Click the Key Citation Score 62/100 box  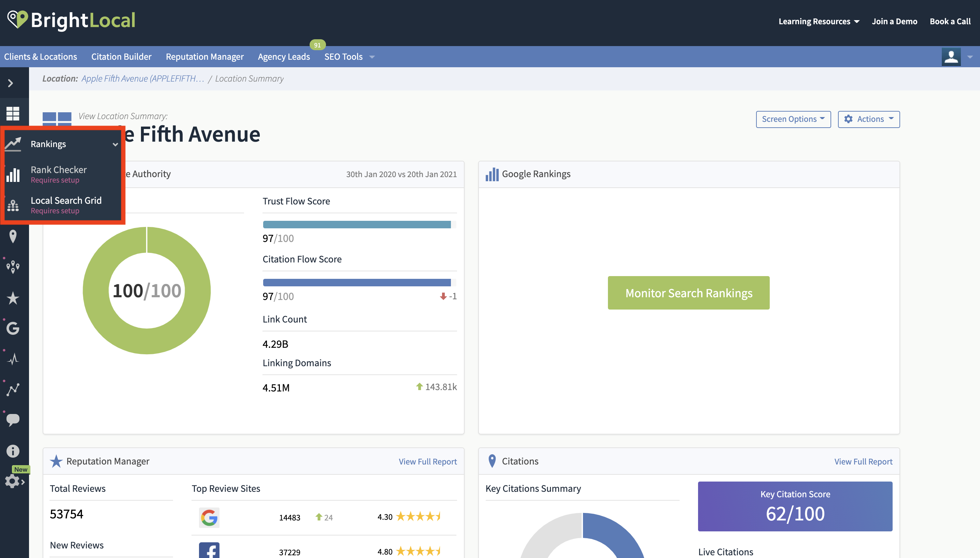795,506
